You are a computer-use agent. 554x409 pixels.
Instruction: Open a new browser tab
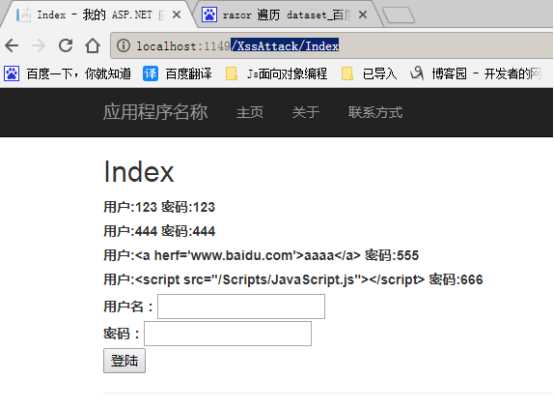399,16
